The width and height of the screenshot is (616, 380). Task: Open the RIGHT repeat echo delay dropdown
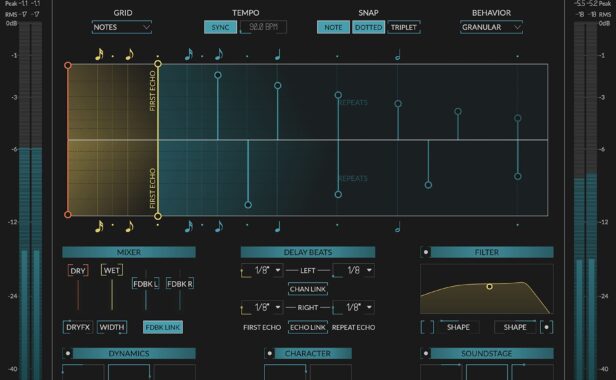pos(354,307)
